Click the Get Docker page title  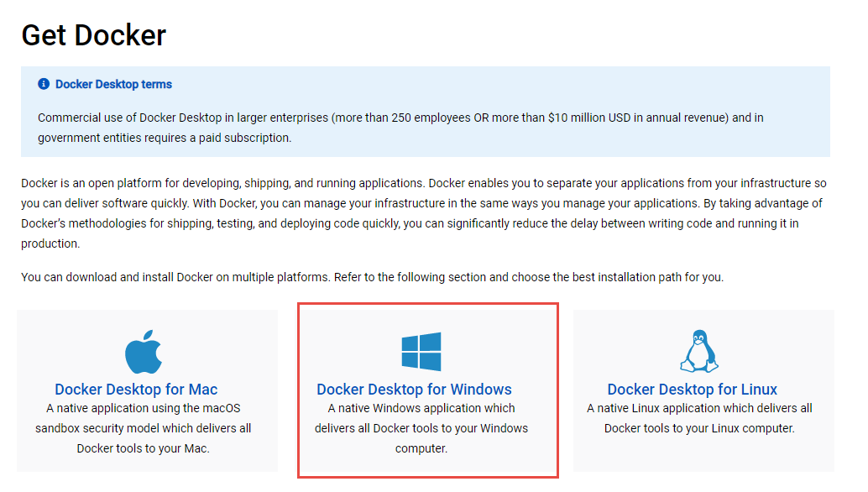(x=93, y=35)
